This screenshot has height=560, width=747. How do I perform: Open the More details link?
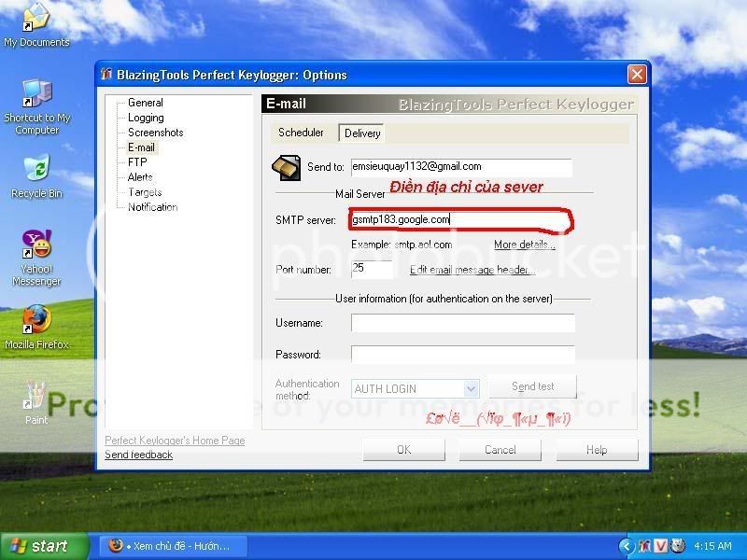[x=524, y=245]
